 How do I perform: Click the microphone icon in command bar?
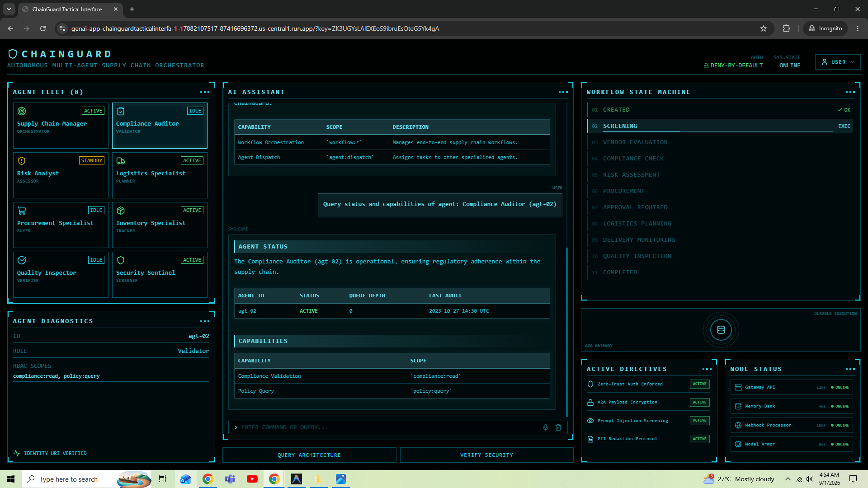[546, 427]
